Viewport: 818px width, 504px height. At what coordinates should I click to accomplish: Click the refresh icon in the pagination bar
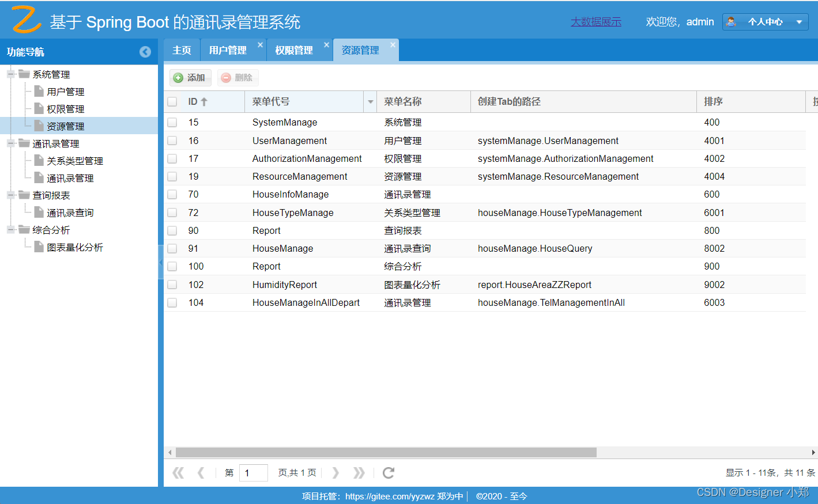(x=388, y=472)
